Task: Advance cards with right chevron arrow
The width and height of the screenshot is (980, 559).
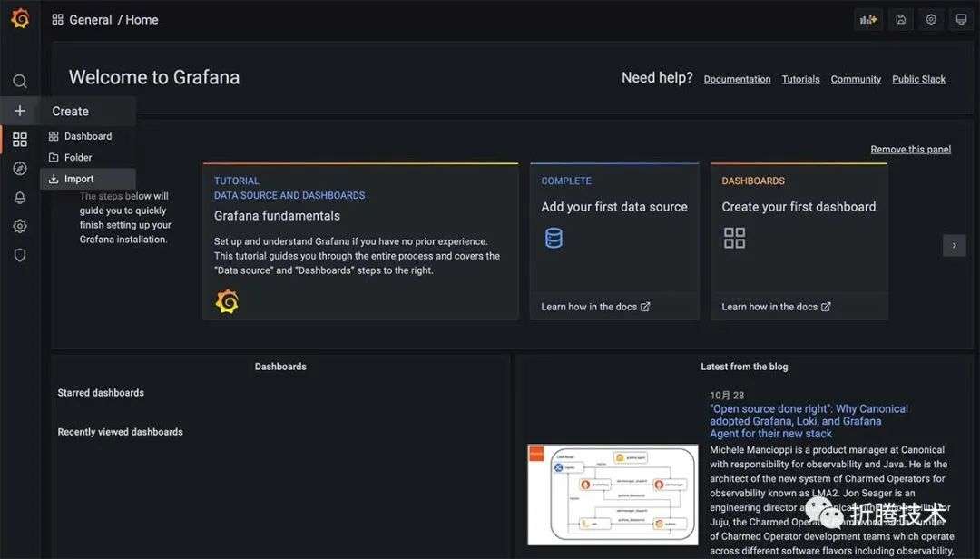Action: pos(955,246)
